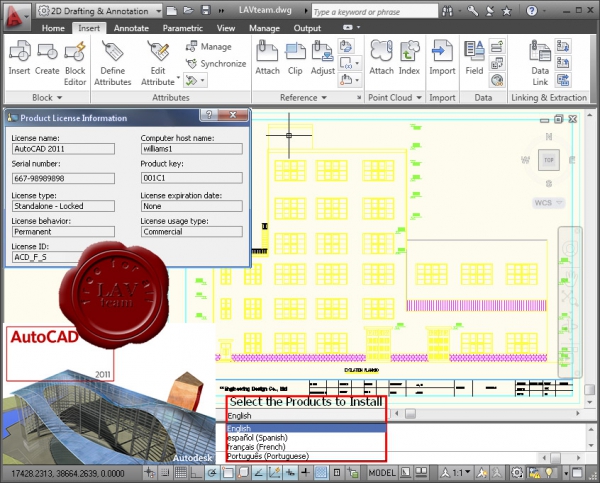600x483 pixels.
Task: Switch to the Annotate ribbon tab
Action: click(x=131, y=28)
